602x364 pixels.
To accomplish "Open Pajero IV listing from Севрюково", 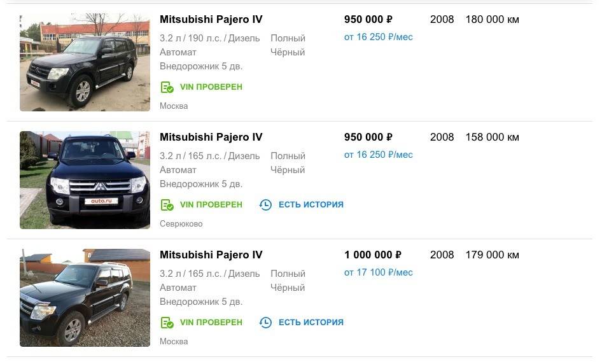I will (211, 137).
